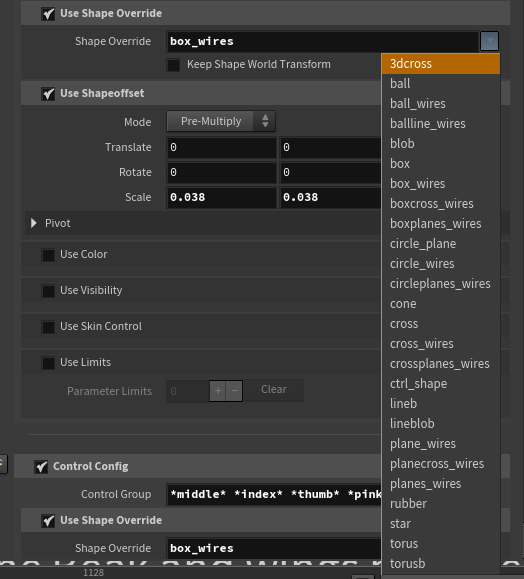The height and width of the screenshot is (579, 524).
Task: Click the Parameter Limits count field
Action: pos(188,391)
